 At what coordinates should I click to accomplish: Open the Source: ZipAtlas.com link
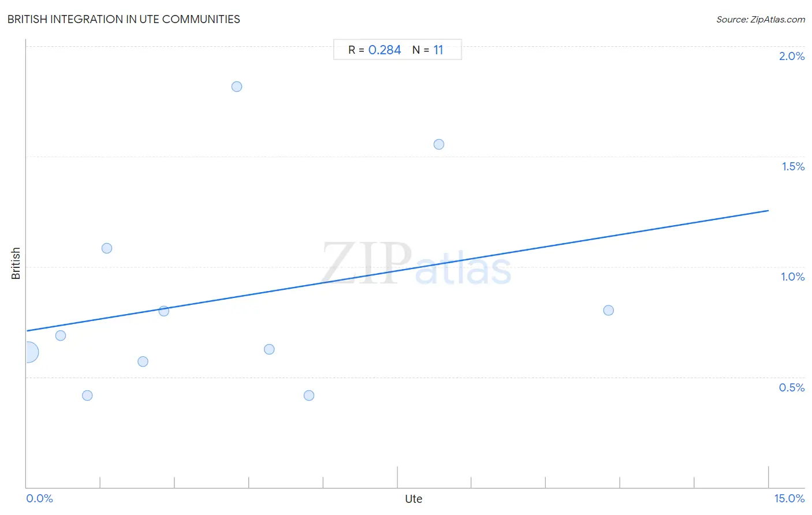click(761, 20)
